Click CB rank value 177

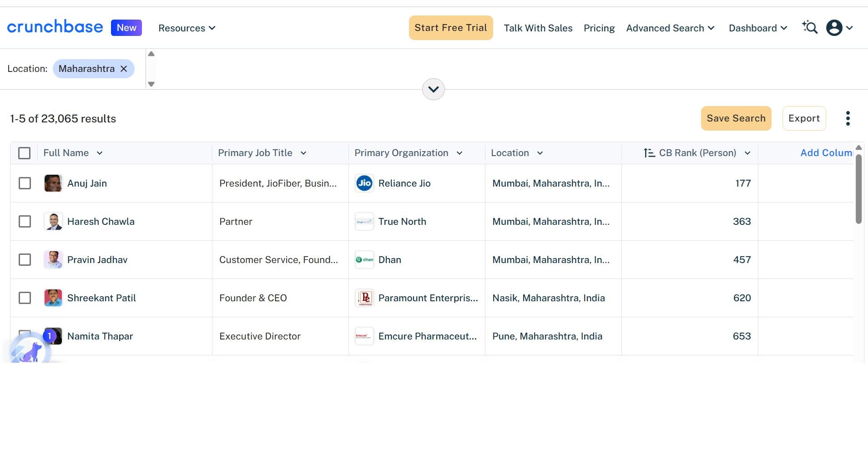743,183
